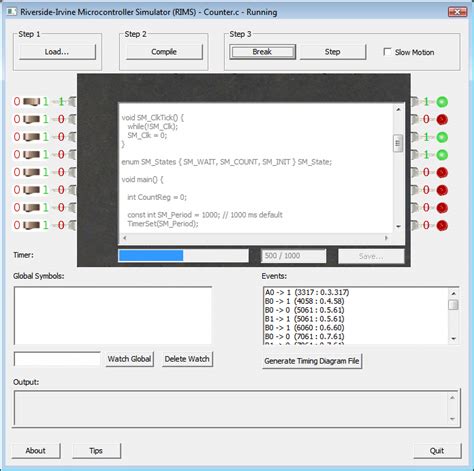
Task: Open the Tips dialog
Action: pyautogui.click(x=96, y=451)
